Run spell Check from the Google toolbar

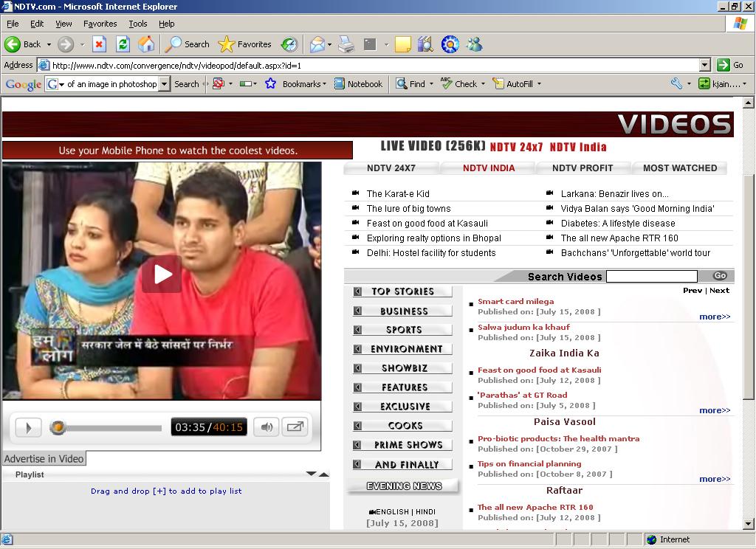[459, 84]
